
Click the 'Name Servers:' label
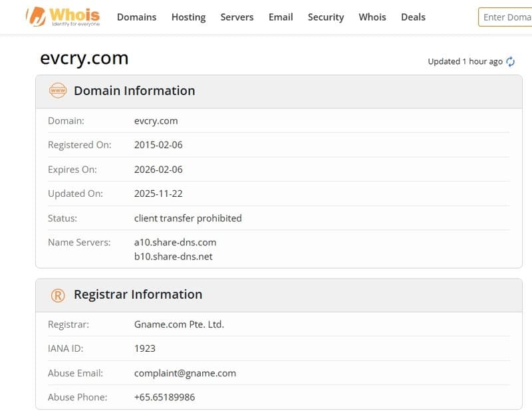79,242
